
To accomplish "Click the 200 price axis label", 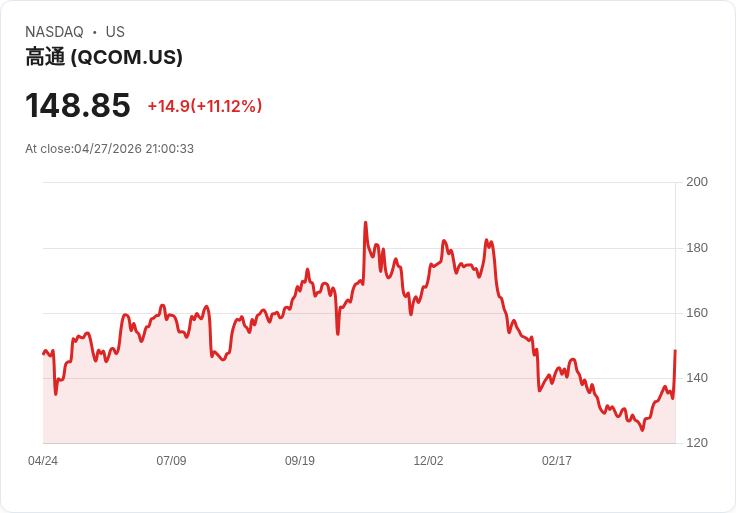I will (697, 182).
